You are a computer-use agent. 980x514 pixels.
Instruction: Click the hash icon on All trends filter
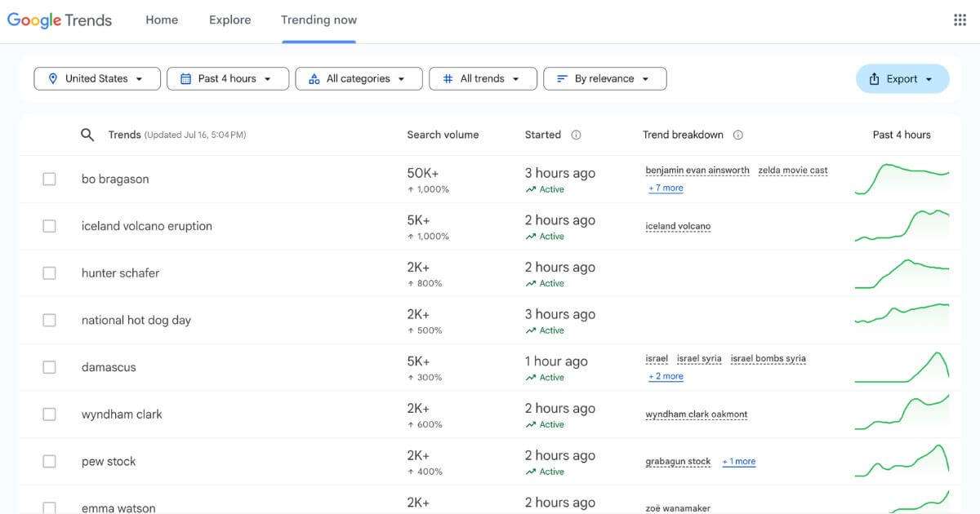pyautogui.click(x=447, y=78)
